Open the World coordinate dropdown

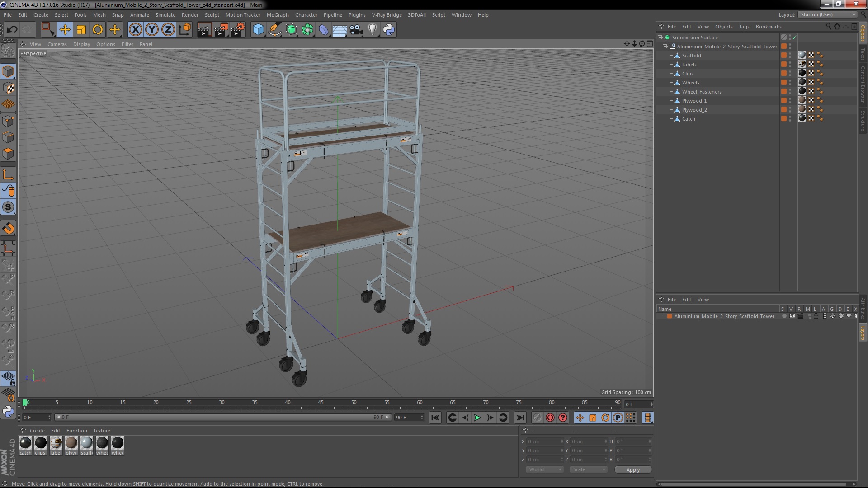coord(545,470)
